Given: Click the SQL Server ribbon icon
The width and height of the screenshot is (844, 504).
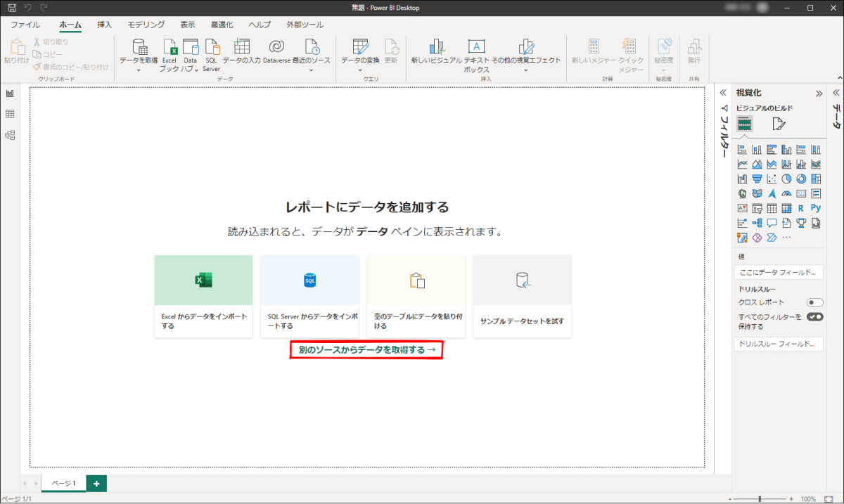Looking at the screenshot, I should click(212, 55).
